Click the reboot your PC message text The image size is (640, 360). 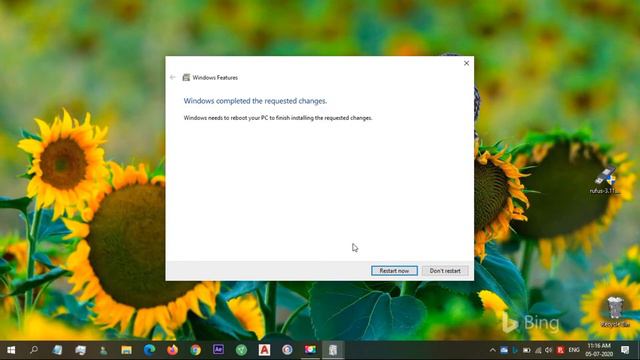[x=278, y=118]
